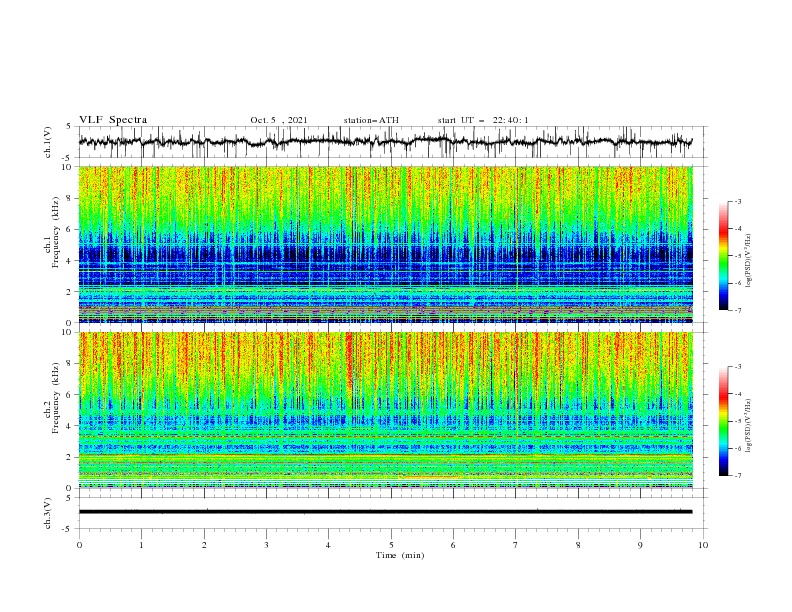Click the time axis tick label "3"
Viewport: 792px width, 612px height.
coord(266,545)
